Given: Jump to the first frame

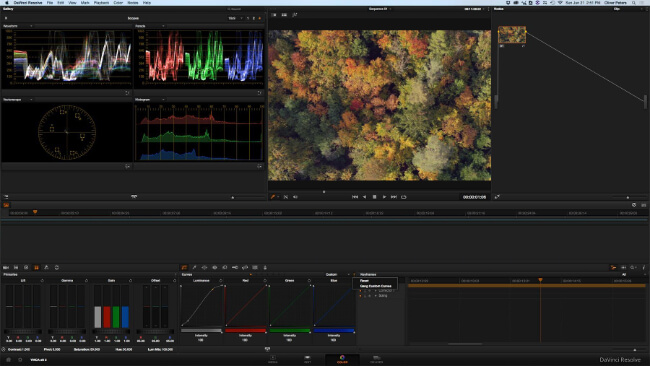Looking at the screenshot, I should [x=355, y=197].
